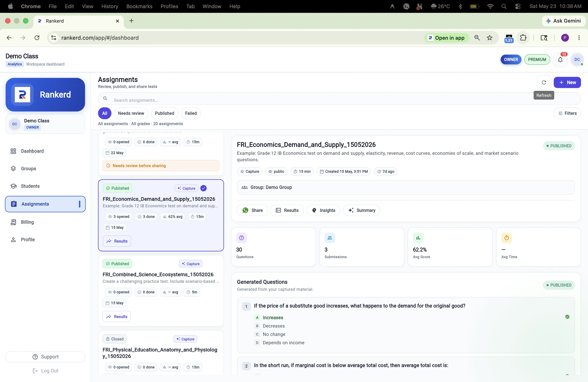Image resolution: width=588 pixels, height=382 pixels.
Task: Open the Students page from sidebar
Action: (45, 186)
